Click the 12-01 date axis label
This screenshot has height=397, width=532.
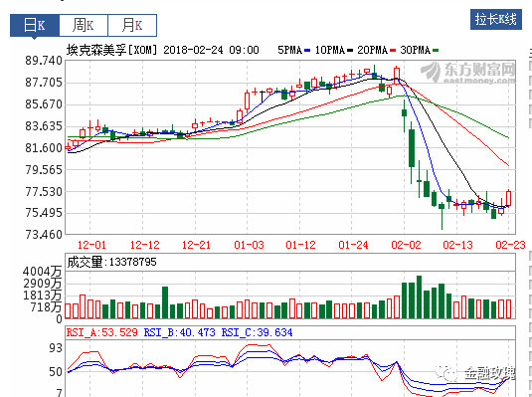(91, 245)
